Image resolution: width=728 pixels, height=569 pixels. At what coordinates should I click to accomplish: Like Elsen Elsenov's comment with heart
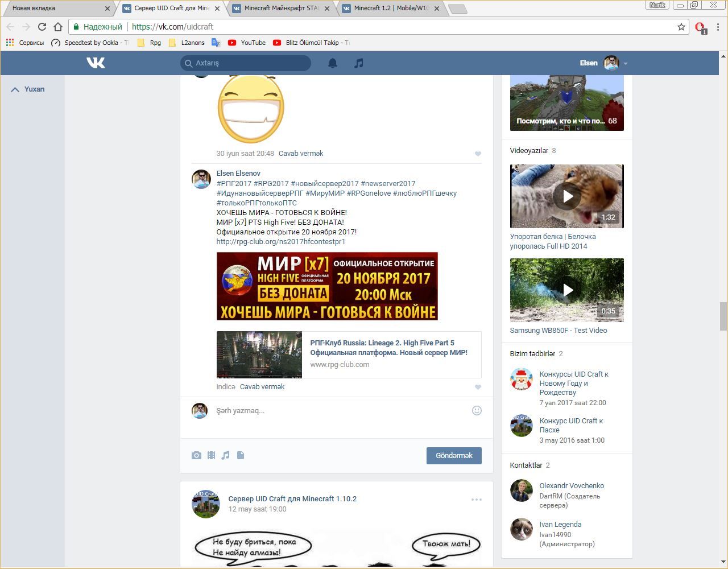[478, 387]
